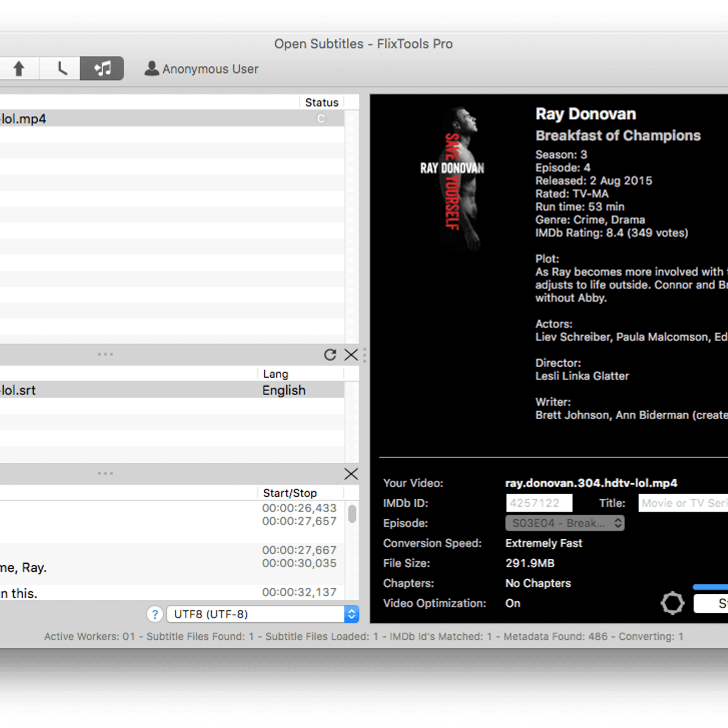The width and height of the screenshot is (728, 728).
Task: Select the lol.mp4 video row
Action: 172,118
